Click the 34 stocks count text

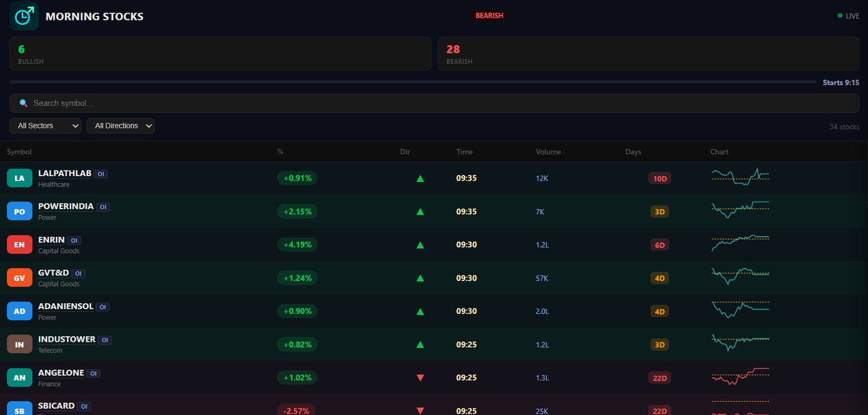click(844, 127)
